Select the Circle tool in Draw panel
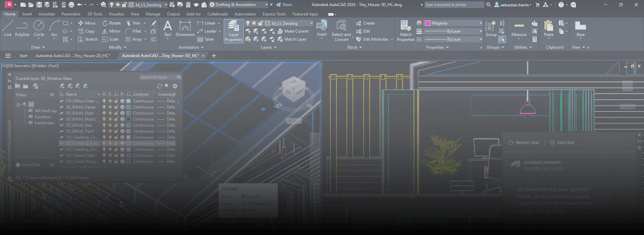This screenshot has width=644, height=235. 39,28
